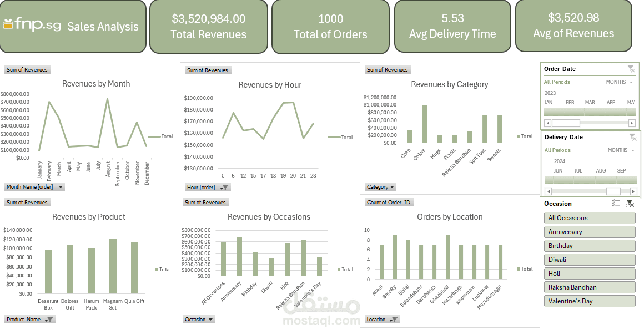This screenshot has width=644, height=334.
Task: Select Valentine's Day in the Occasion slicer
Action: point(590,301)
